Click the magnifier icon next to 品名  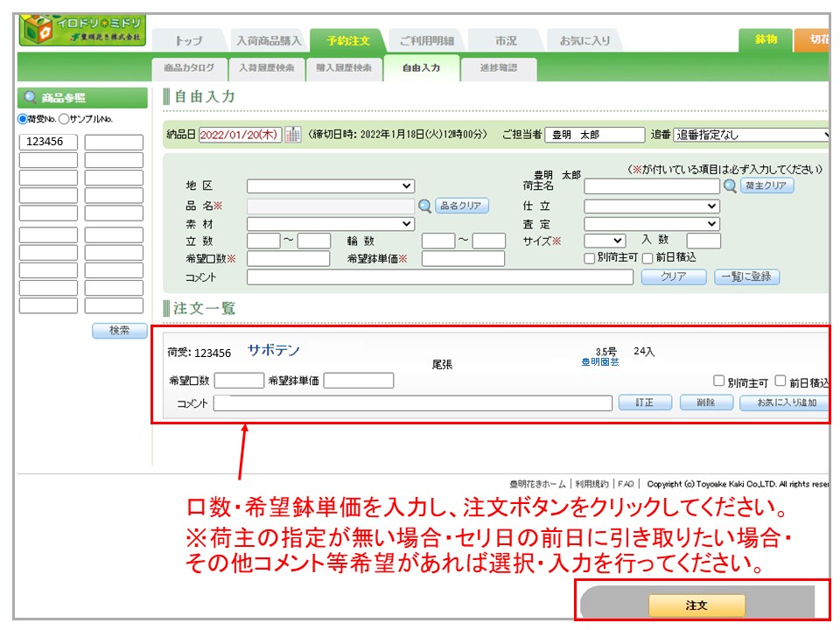click(424, 206)
